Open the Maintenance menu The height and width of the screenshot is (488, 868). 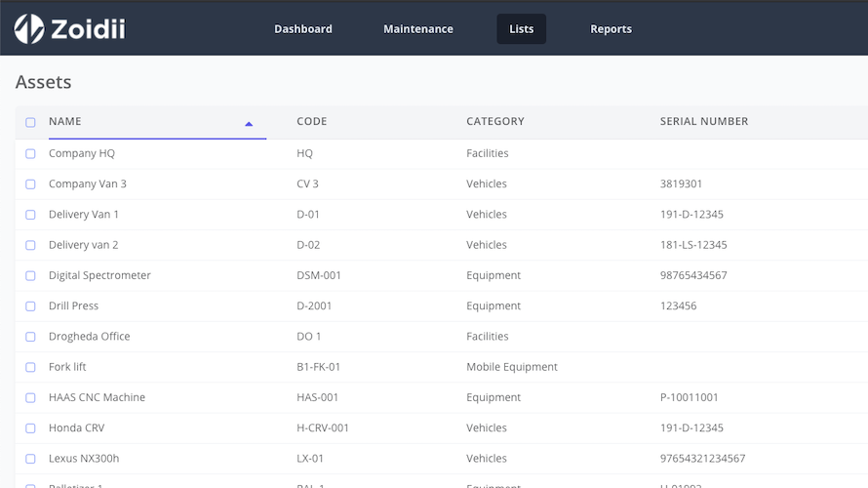418,29
